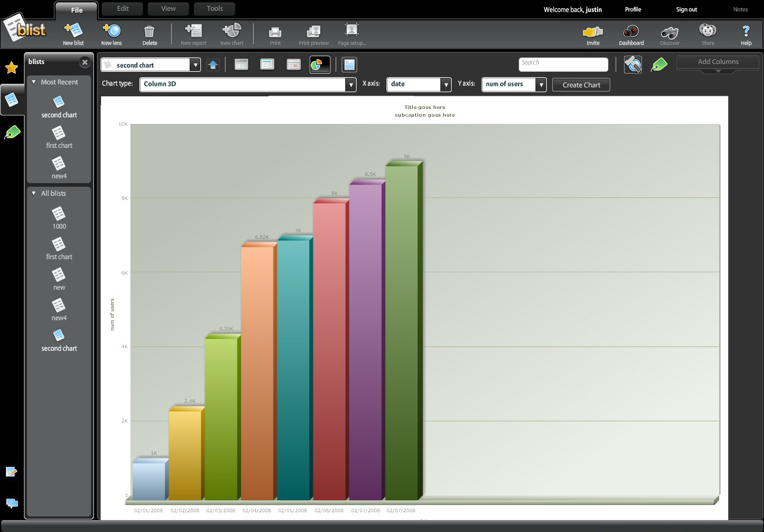
Task: Click the New blist icon
Action: click(x=73, y=30)
